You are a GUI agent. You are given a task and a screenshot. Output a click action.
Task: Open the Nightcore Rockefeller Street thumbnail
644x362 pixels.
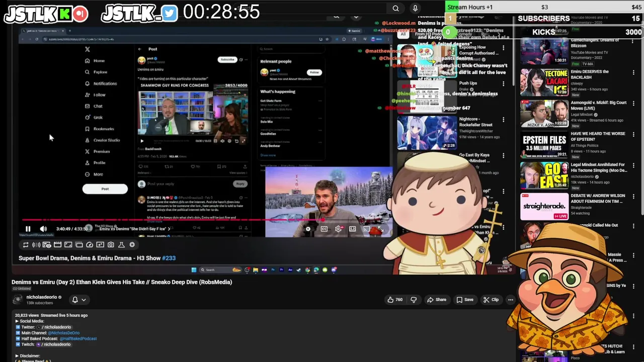pos(427,133)
